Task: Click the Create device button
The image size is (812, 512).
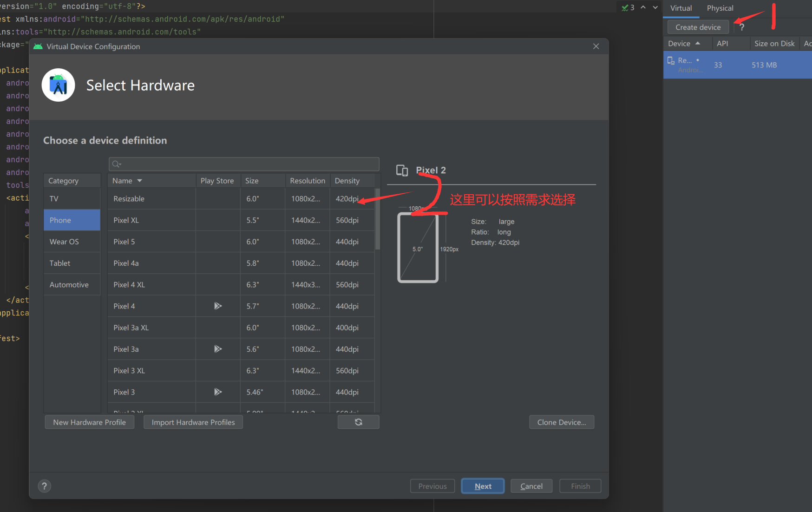Action: tap(698, 27)
